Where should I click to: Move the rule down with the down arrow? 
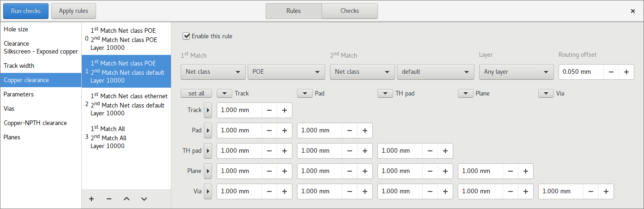(x=144, y=199)
